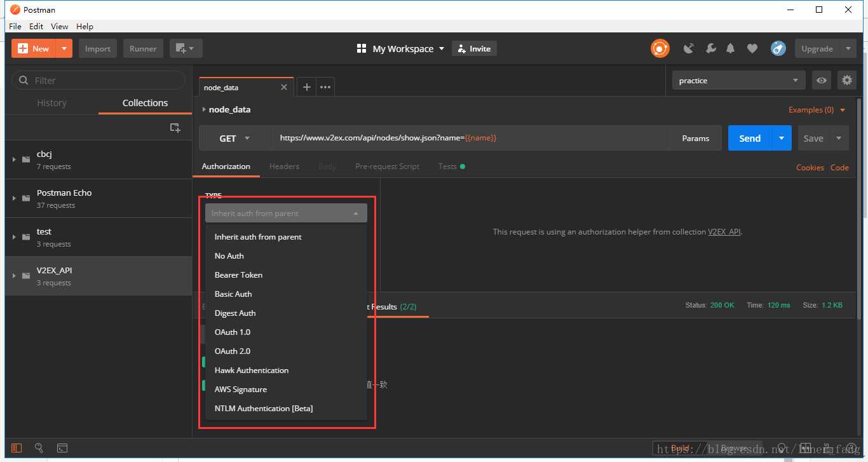Viewport: 868px width, 462px height.
Task: Select the Headers tab
Action: pyautogui.click(x=284, y=166)
